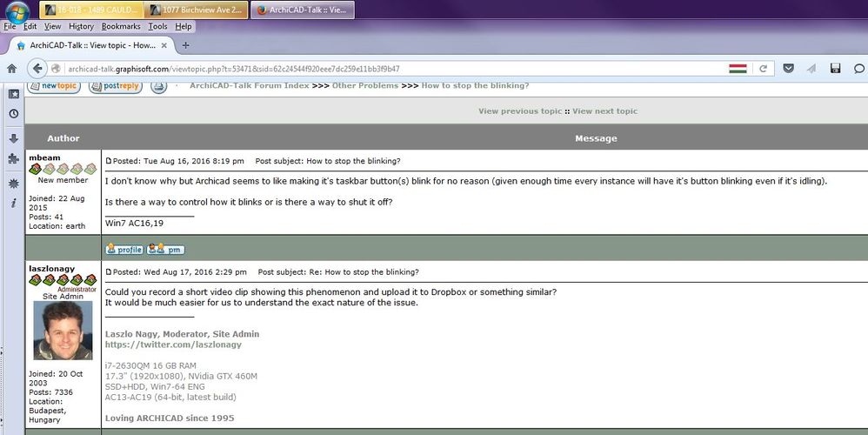Open the 1077 Birchview Ave taskbar window
The height and width of the screenshot is (435, 868).
(196, 10)
